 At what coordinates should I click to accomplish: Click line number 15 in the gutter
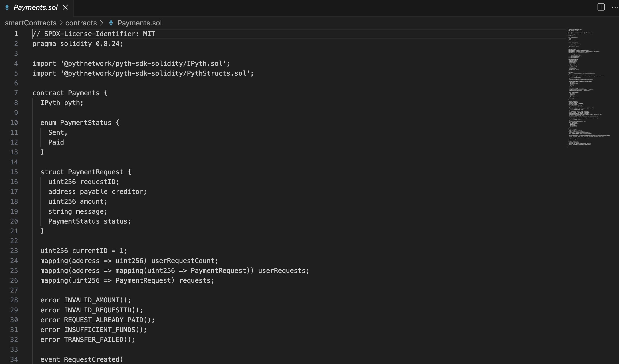tap(14, 172)
